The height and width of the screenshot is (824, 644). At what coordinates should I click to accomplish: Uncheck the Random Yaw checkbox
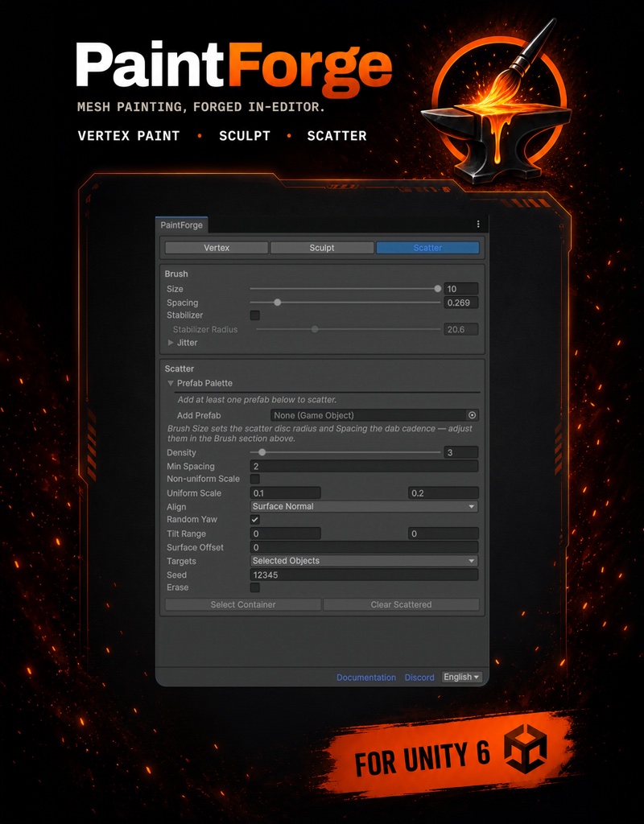point(255,519)
